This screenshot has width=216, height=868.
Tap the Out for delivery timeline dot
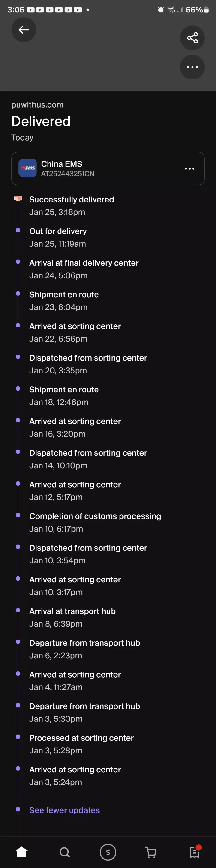point(18,230)
